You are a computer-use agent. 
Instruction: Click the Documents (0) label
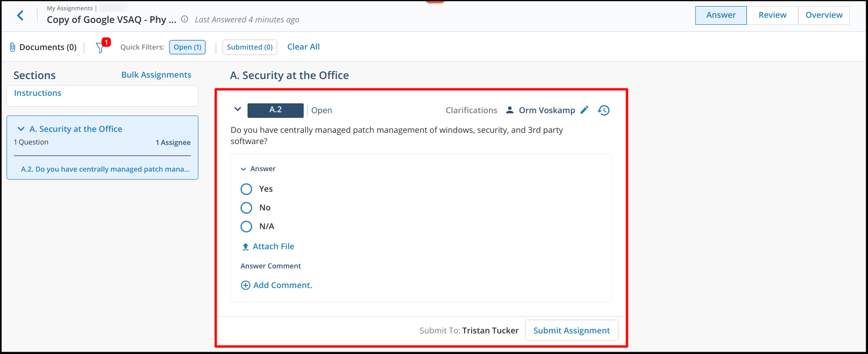coord(48,47)
